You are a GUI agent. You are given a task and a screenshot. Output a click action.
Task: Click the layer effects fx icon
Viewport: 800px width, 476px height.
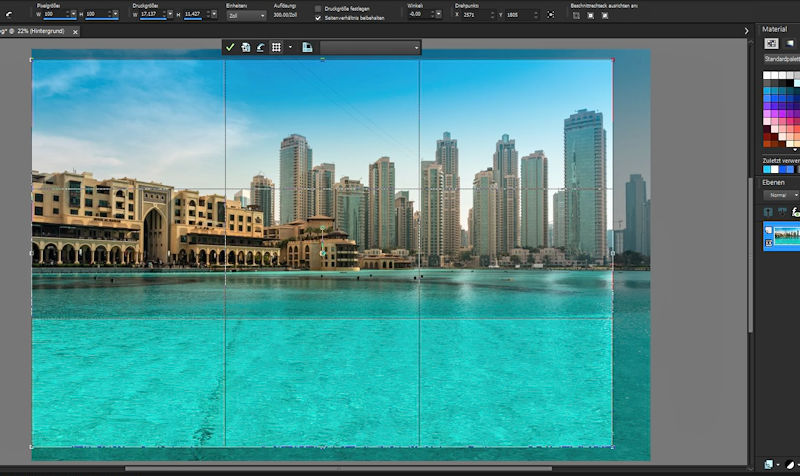[795, 212]
